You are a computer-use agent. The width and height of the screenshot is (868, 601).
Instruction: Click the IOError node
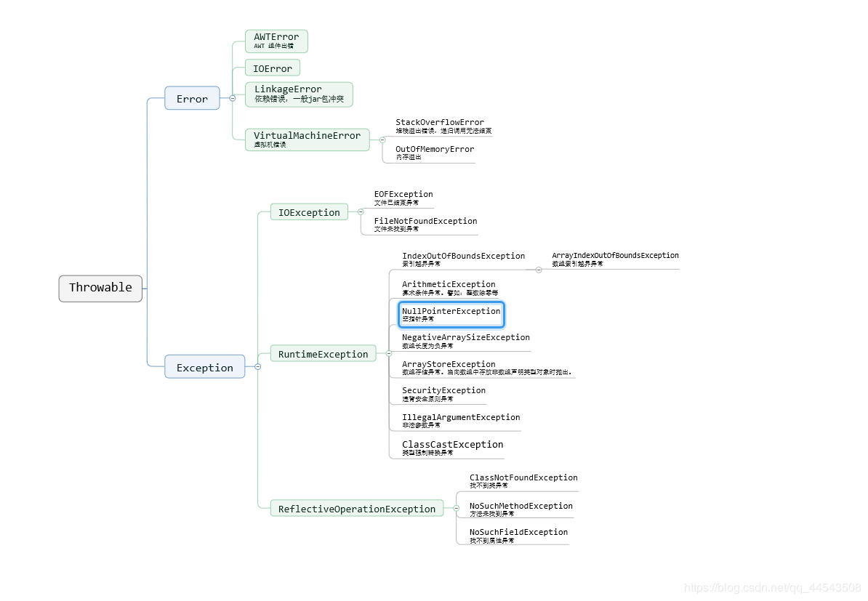273,68
